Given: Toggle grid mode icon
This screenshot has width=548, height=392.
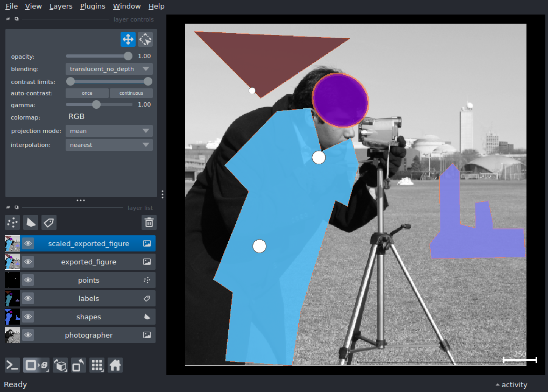Looking at the screenshot, I should 97,366.
